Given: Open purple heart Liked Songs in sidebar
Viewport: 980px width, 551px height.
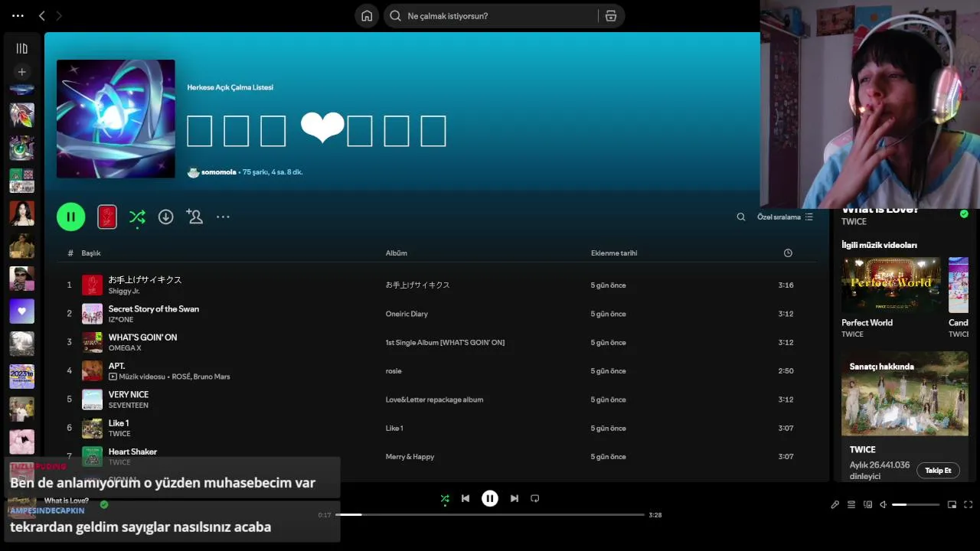Looking at the screenshot, I should coord(21,311).
